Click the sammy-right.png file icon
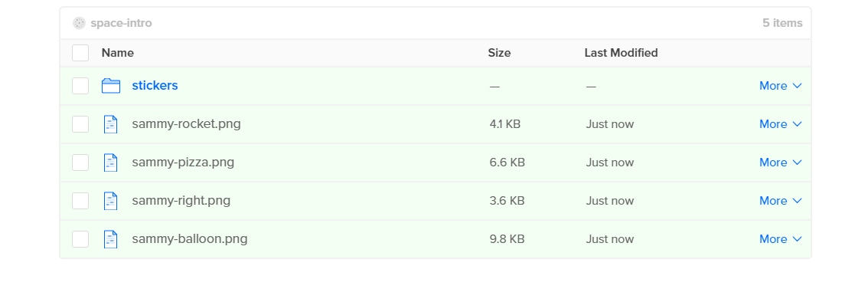The image size is (868, 289). (111, 201)
